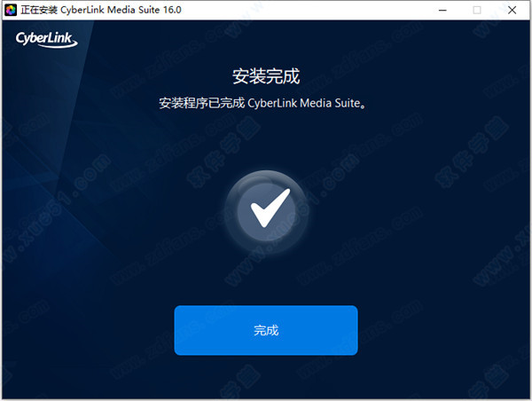This screenshot has width=532, height=401.
Task: Click the dash icon in the title bar
Action: [x=442, y=10]
